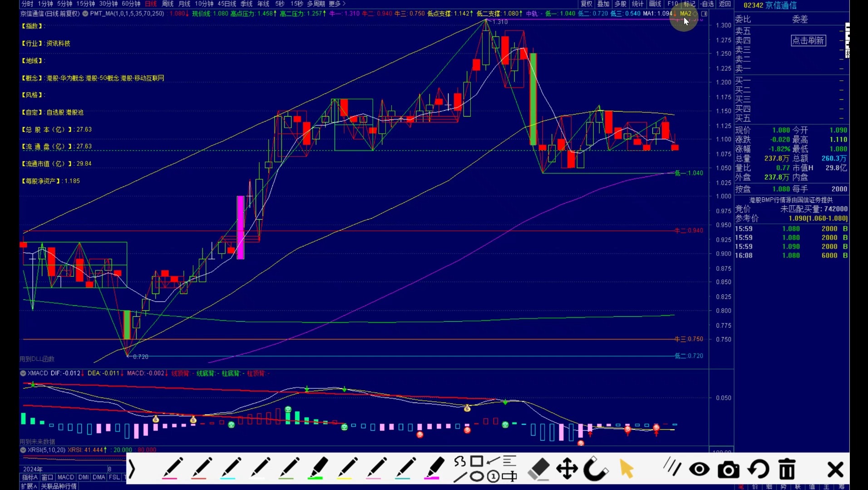Pick the ellipse shape tool
Screen dimensions: 868x490
[x=477, y=476]
